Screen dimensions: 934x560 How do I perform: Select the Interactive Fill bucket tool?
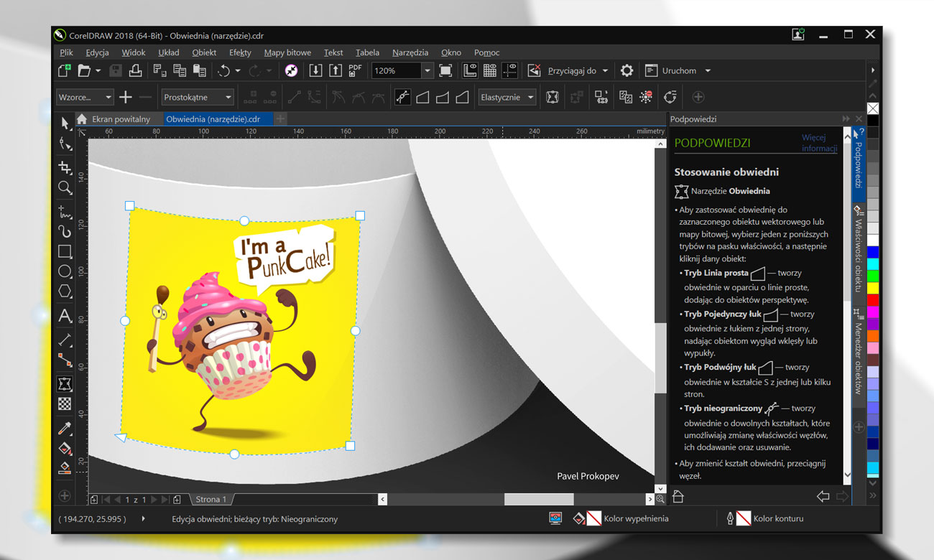click(65, 449)
